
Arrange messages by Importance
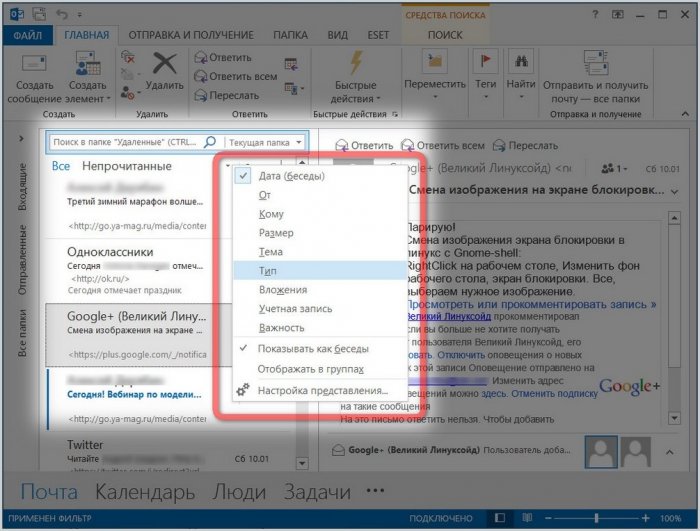pyautogui.click(x=320, y=328)
